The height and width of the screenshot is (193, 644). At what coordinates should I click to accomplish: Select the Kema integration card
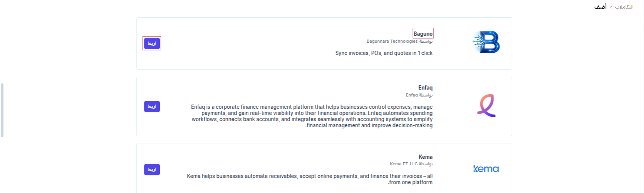[324, 168]
